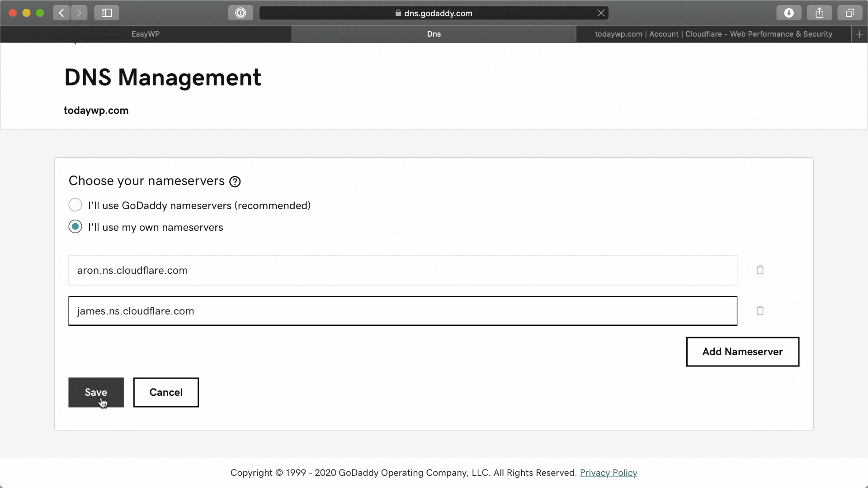The image size is (868, 488).
Task: Click the Save button
Action: (x=96, y=392)
